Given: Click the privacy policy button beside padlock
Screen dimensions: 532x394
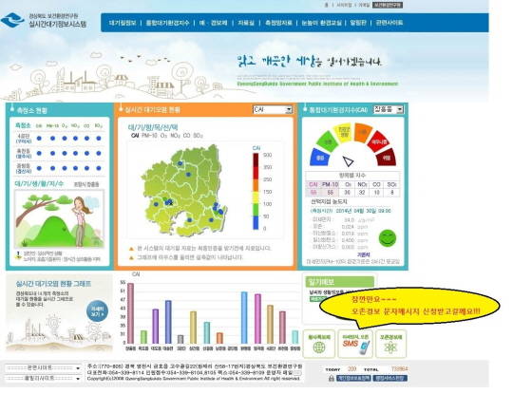Looking at the screenshot, I should pyautogui.click(x=353, y=378).
